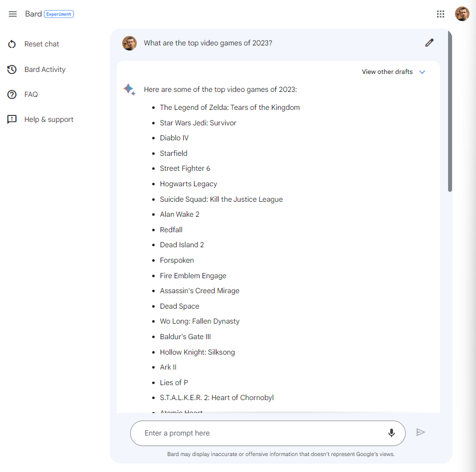Go to FAQ page
The height and width of the screenshot is (472, 476).
click(31, 94)
